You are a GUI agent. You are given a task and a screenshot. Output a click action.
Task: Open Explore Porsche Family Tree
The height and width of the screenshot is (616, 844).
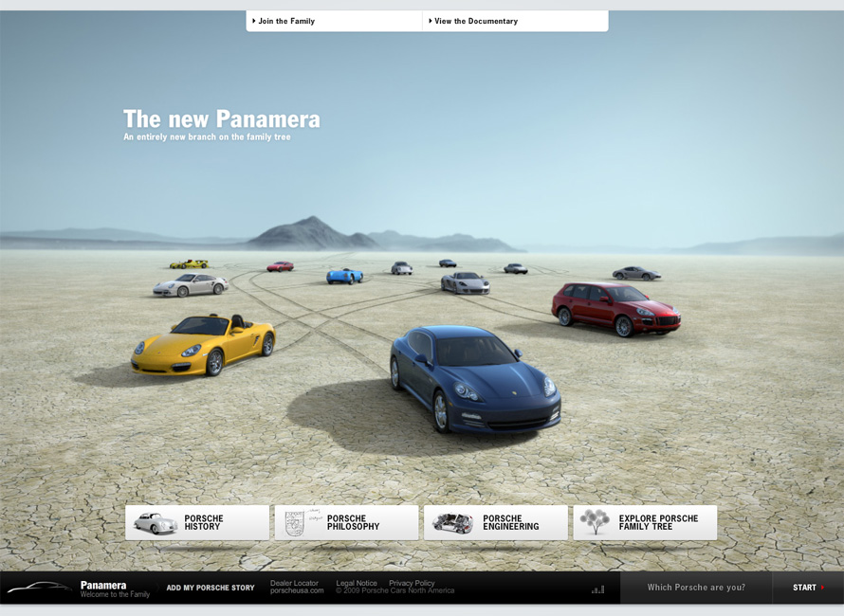coord(645,522)
